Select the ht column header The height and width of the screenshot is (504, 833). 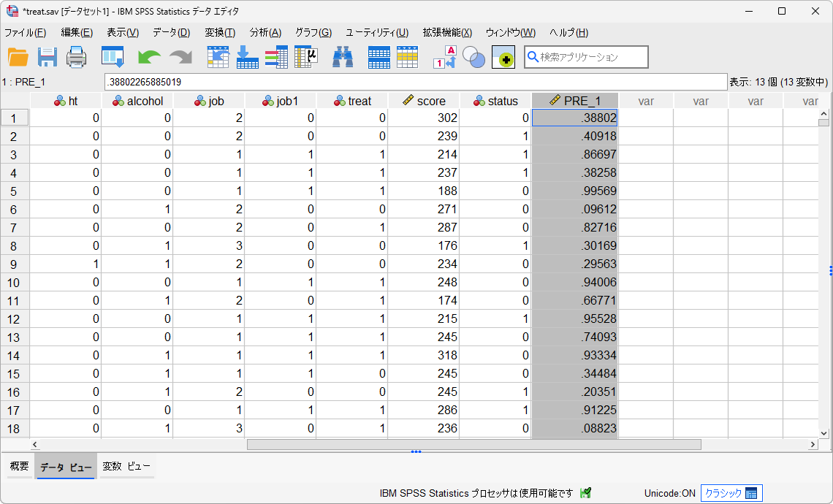[66, 101]
